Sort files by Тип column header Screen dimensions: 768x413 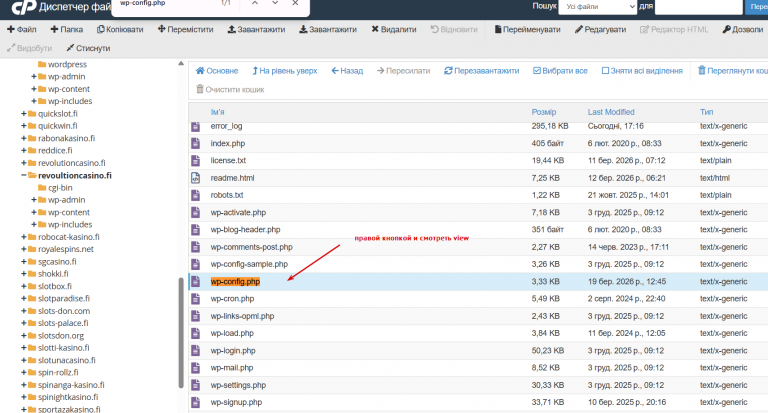click(x=706, y=112)
